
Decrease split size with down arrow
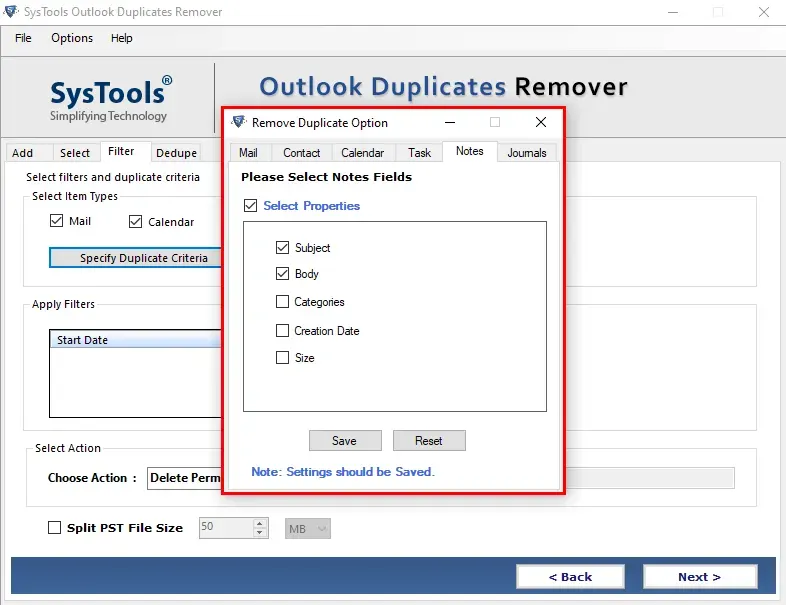coord(259,532)
